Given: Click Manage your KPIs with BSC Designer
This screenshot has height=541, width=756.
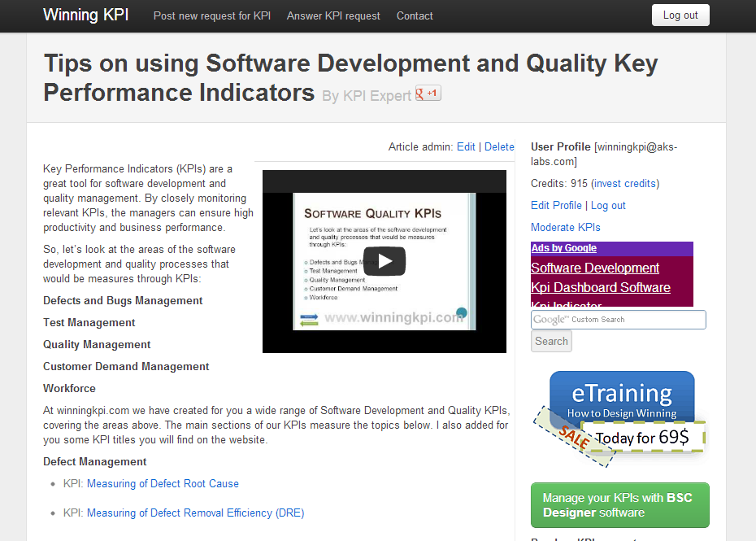Looking at the screenshot, I should 620,505.
